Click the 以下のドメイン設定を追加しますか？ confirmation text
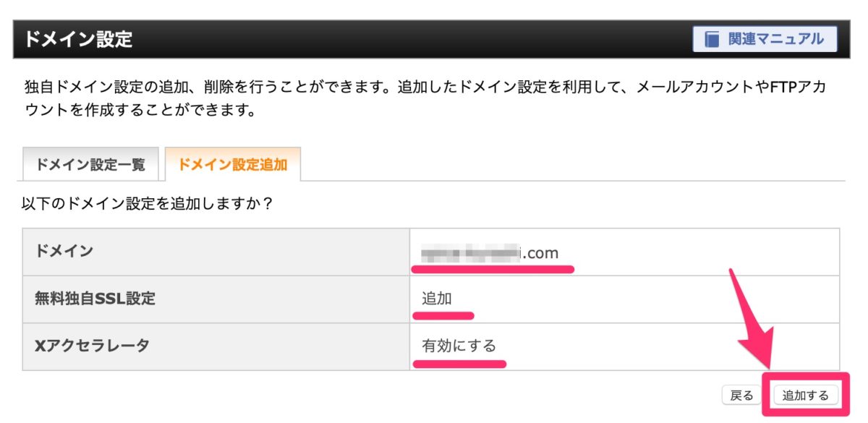The height and width of the screenshot is (423, 868). [148, 204]
